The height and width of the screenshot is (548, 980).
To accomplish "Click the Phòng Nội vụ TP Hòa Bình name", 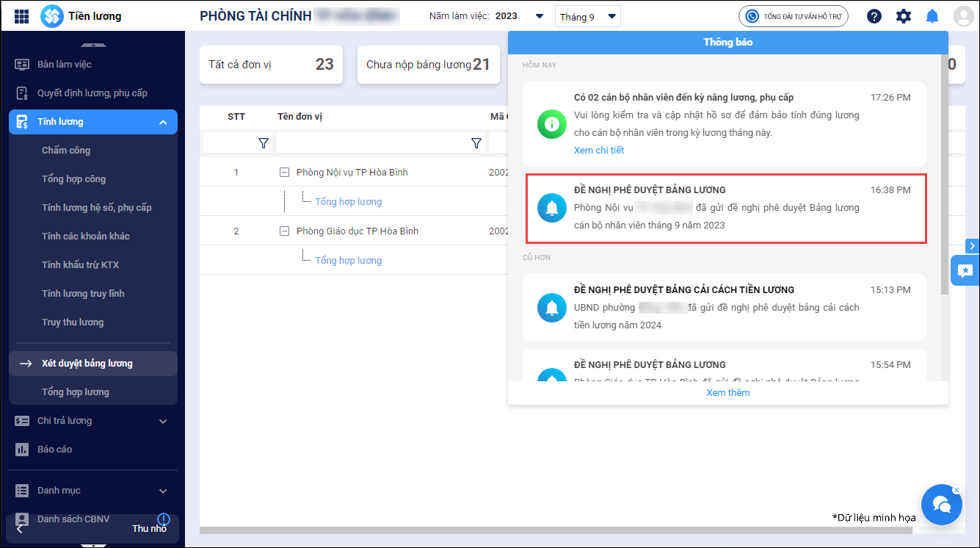I will coord(352,173).
